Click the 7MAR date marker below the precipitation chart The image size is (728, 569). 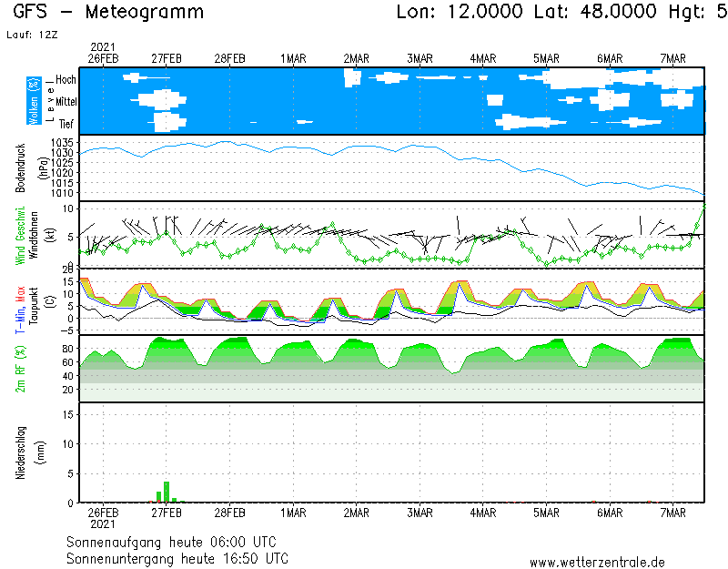(673, 513)
